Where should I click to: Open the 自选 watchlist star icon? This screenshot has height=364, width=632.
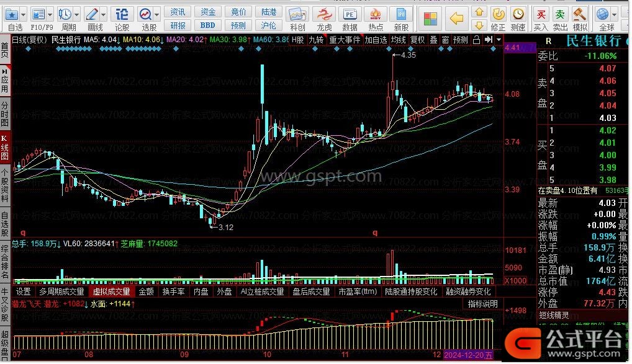pos(12,15)
